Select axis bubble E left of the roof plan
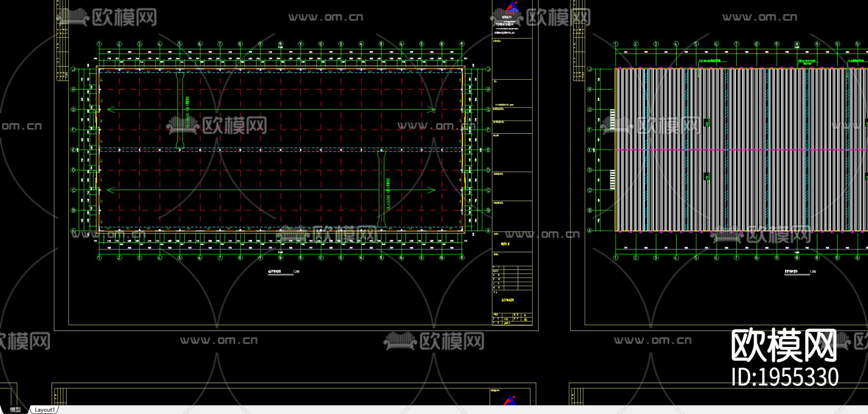Image resolution: width=868 pixels, height=414 pixels. pyautogui.click(x=589, y=150)
